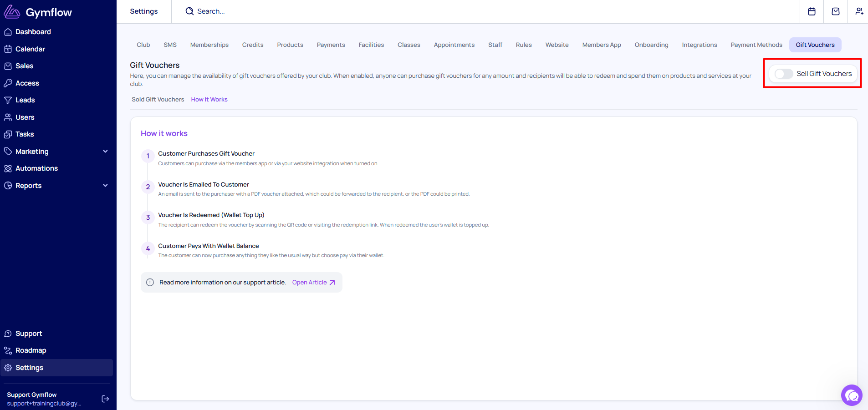The image size is (868, 410).
Task: Click the Open Article link
Action: [x=313, y=283]
